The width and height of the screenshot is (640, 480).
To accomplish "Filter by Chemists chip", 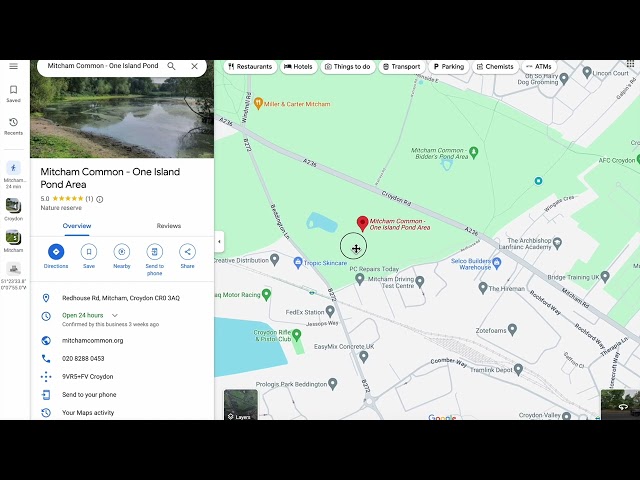I will [495, 67].
